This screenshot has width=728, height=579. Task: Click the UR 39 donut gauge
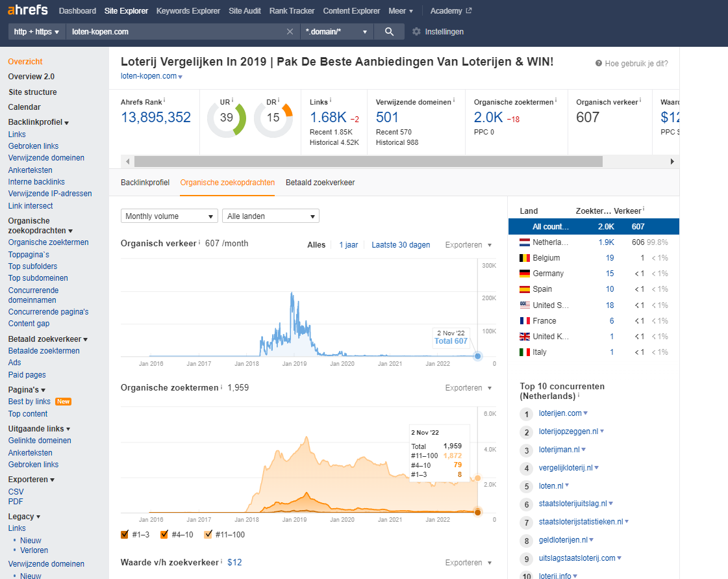click(x=227, y=118)
